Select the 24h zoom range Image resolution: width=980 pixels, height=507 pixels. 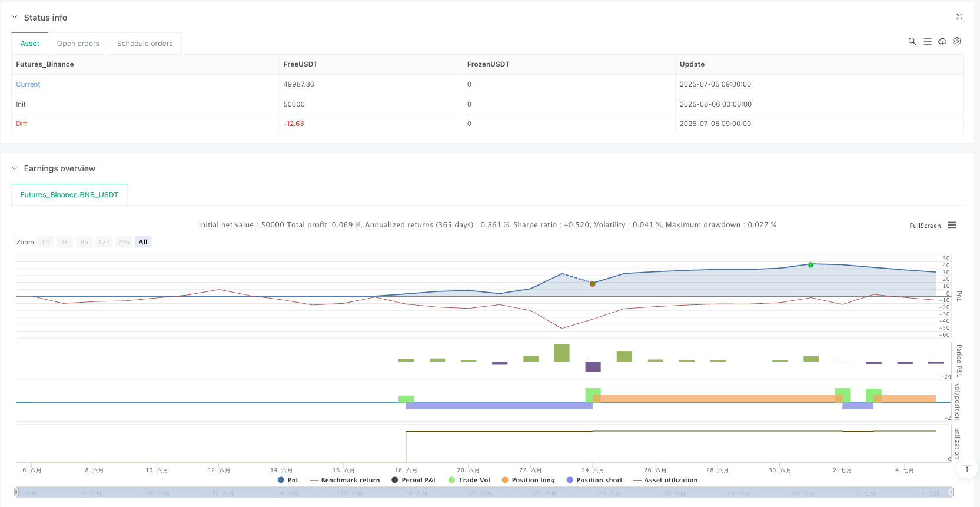123,242
